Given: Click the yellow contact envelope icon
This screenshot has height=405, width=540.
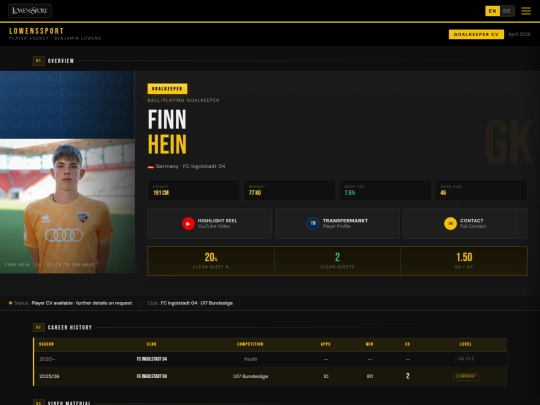Looking at the screenshot, I should (450, 224).
